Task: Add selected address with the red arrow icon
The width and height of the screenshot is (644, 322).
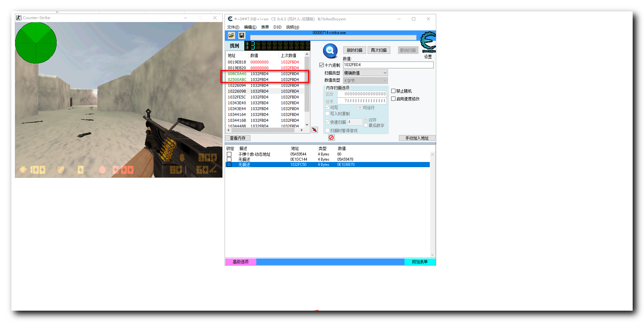Action: point(315,130)
